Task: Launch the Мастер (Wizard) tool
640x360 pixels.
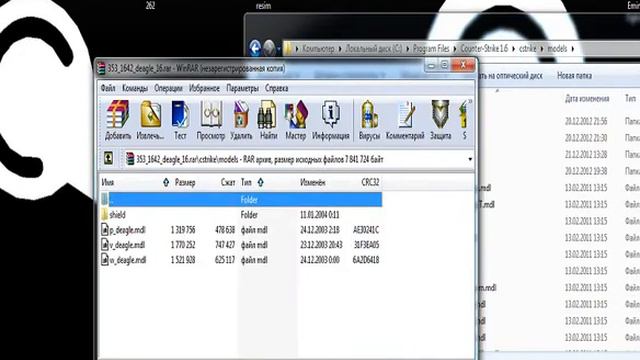Action: click(296, 120)
